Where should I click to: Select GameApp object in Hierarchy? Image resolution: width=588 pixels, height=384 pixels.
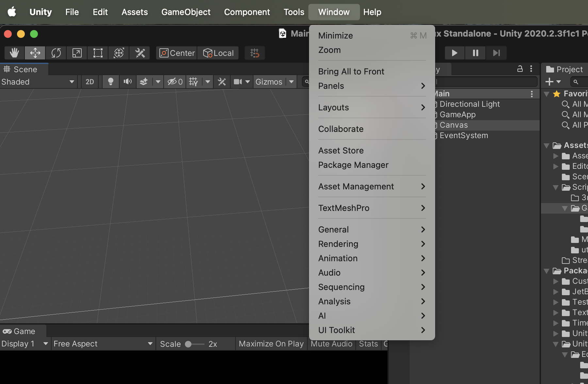coord(458,115)
